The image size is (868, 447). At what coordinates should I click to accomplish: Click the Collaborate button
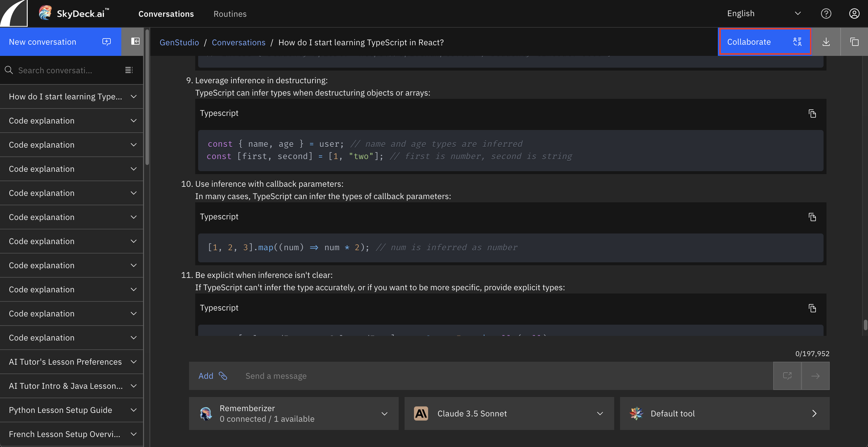pos(764,42)
